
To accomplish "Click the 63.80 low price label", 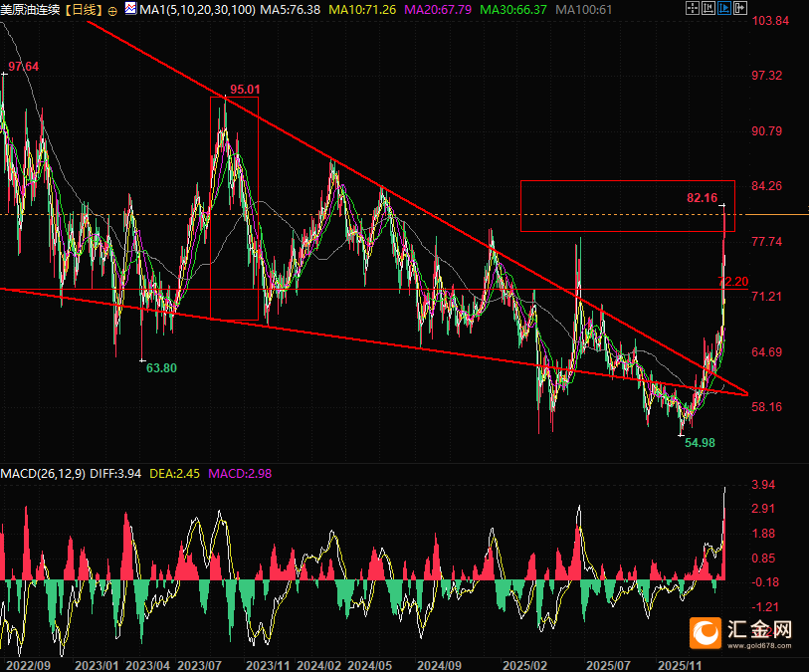I will click(x=161, y=368).
